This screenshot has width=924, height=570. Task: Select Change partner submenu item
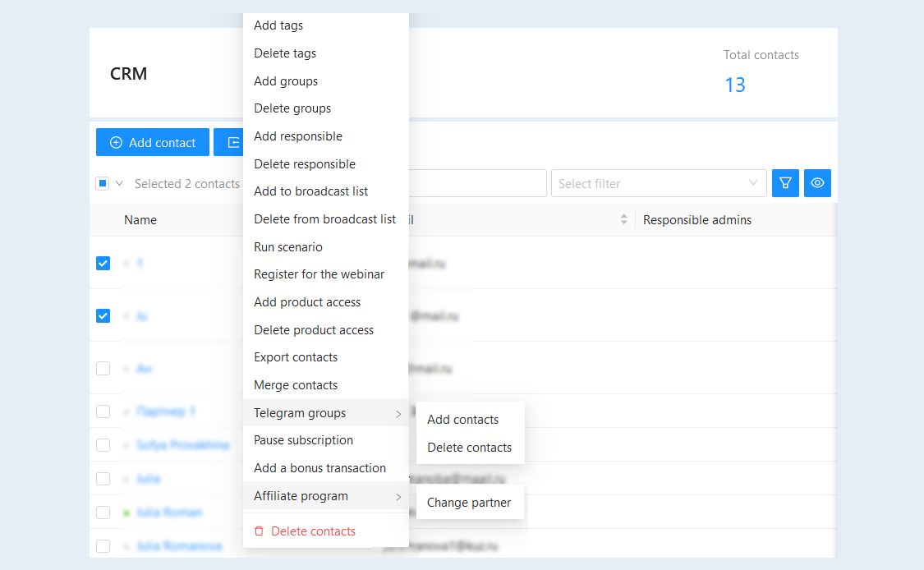point(471,503)
